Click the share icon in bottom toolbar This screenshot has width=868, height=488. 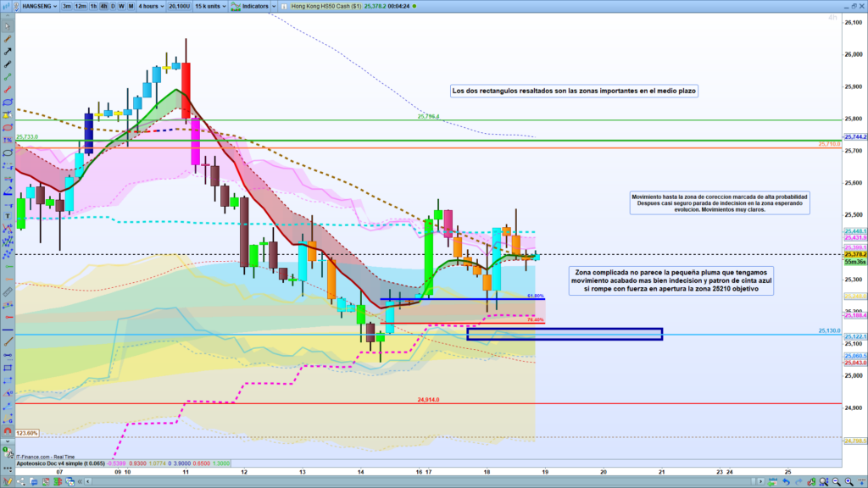tap(20, 481)
